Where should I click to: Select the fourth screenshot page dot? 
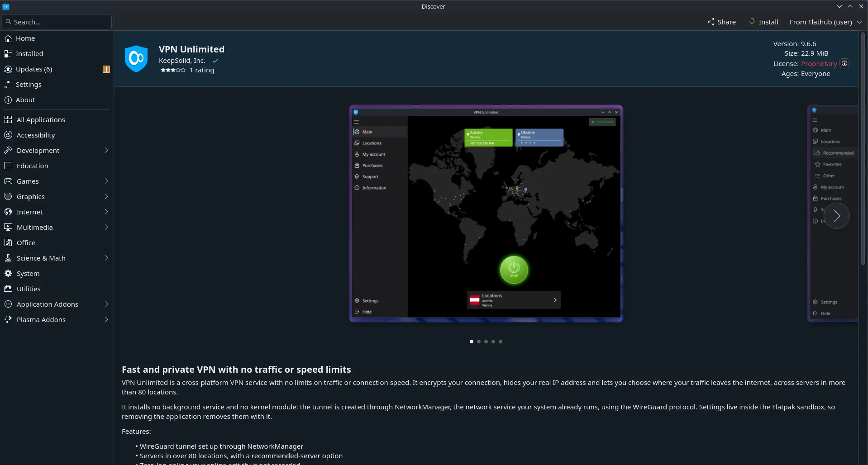(x=493, y=342)
